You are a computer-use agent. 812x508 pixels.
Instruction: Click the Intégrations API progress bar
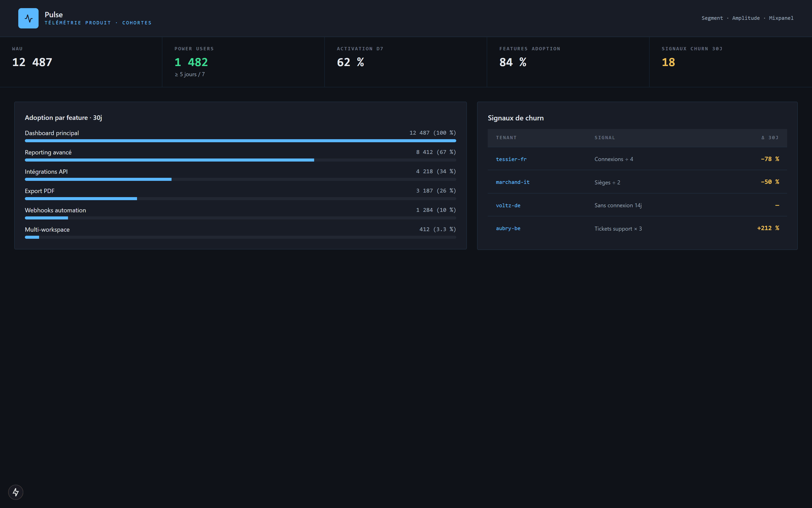coord(240,179)
